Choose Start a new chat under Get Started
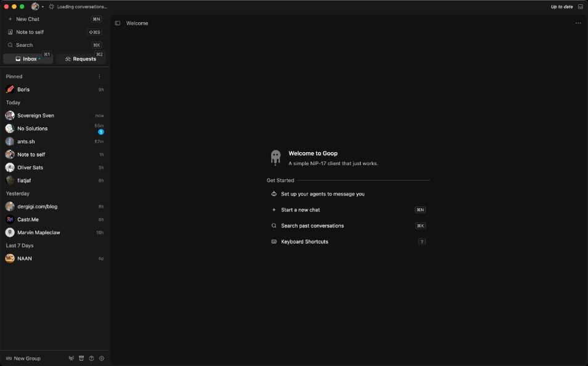 (348, 210)
